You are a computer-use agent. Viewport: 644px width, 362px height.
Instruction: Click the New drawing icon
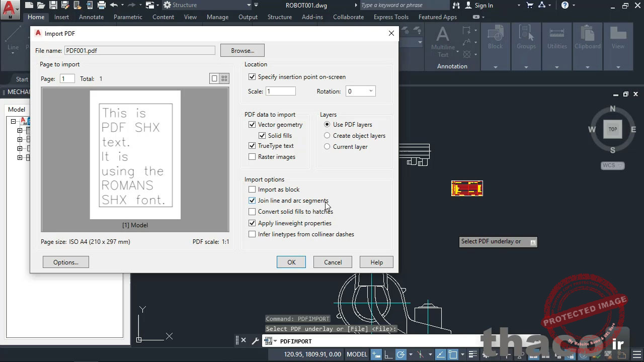[x=29, y=5]
